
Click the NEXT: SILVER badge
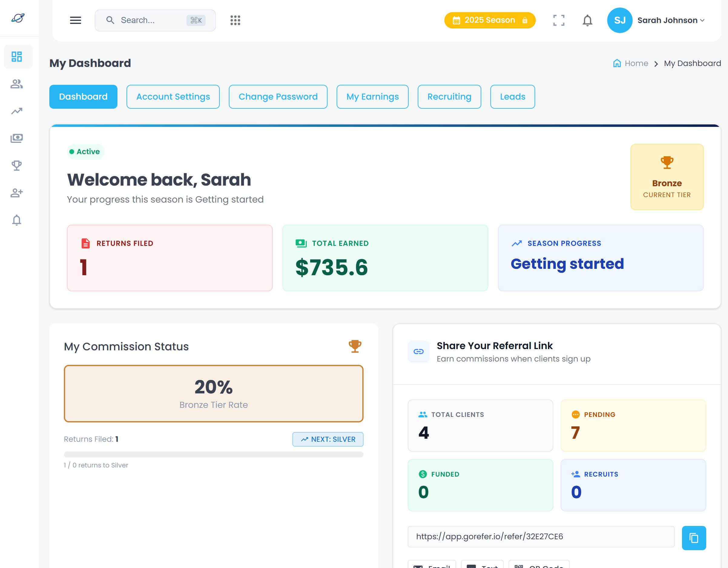tap(328, 439)
